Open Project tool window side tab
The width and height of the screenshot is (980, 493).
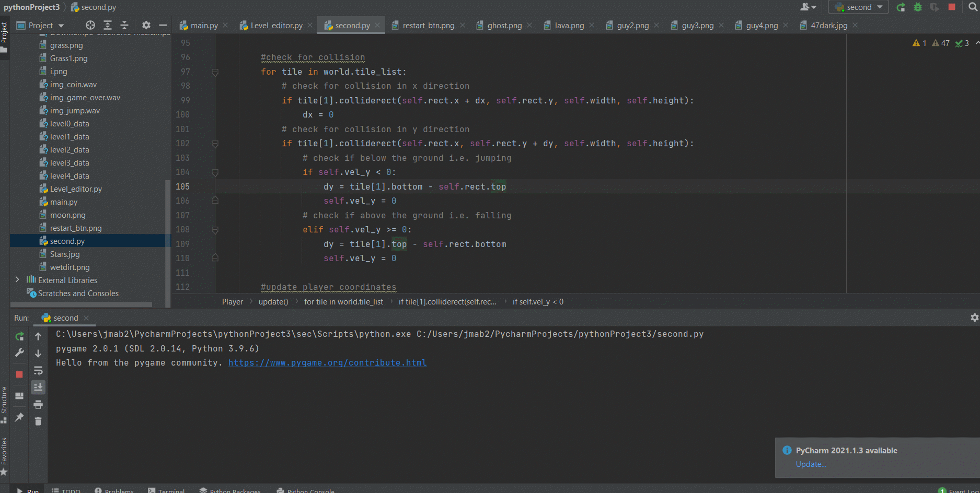pyautogui.click(x=4, y=37)
